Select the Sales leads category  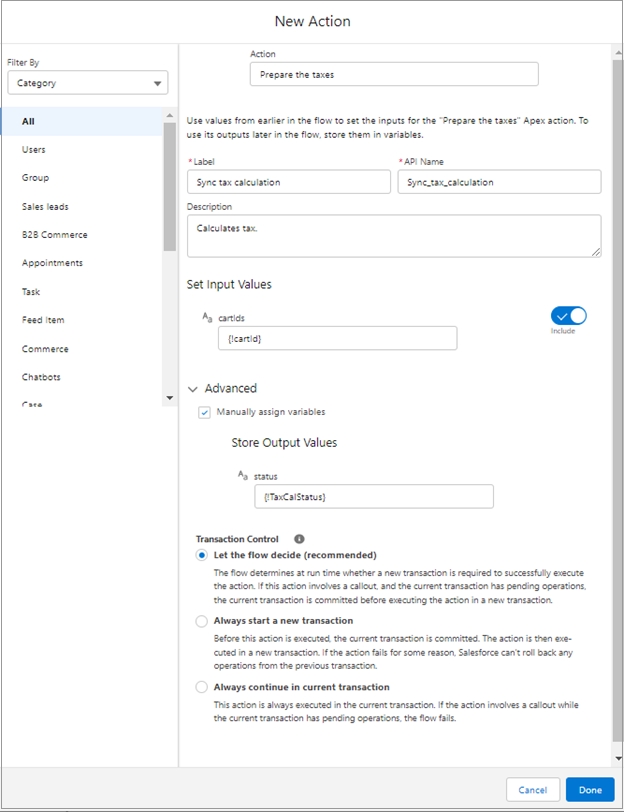45,206
